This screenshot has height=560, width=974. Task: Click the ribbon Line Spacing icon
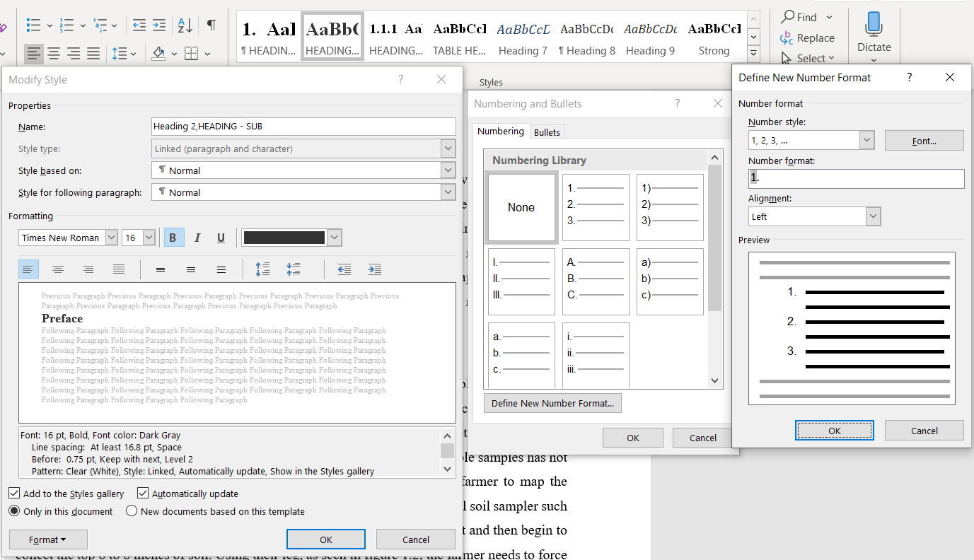tap(120, 53)
